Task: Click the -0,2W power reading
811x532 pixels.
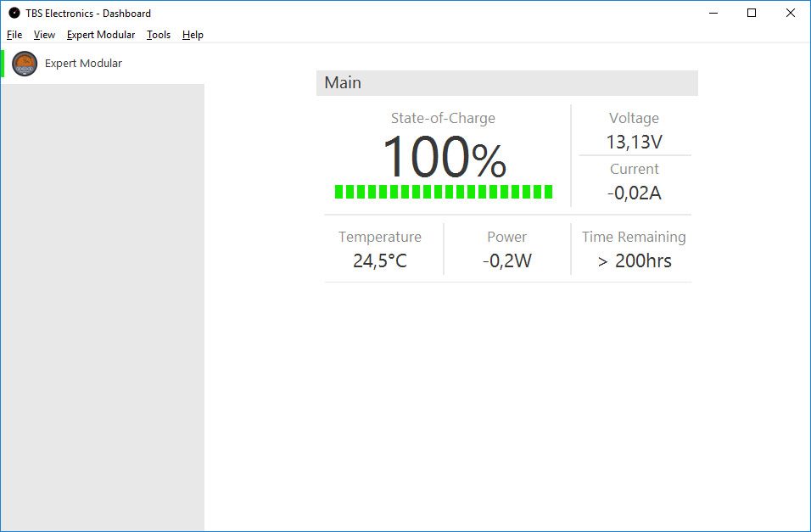Action: (506, 260)
